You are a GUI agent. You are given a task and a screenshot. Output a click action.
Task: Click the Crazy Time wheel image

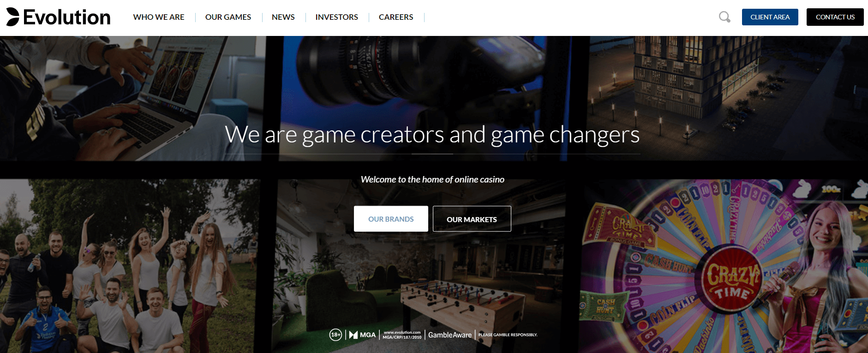(x=724, y=266)
